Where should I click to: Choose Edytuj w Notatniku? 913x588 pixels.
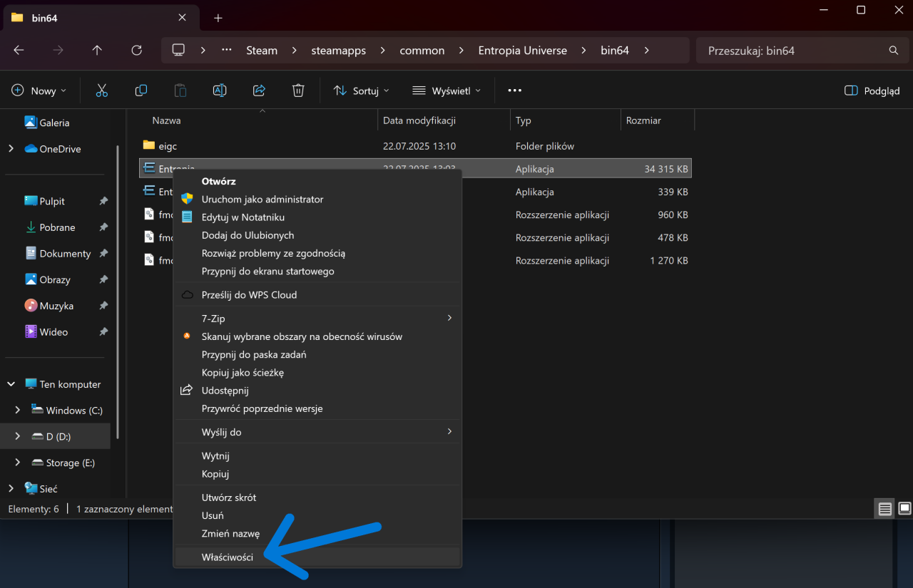[x=318, y=217]
